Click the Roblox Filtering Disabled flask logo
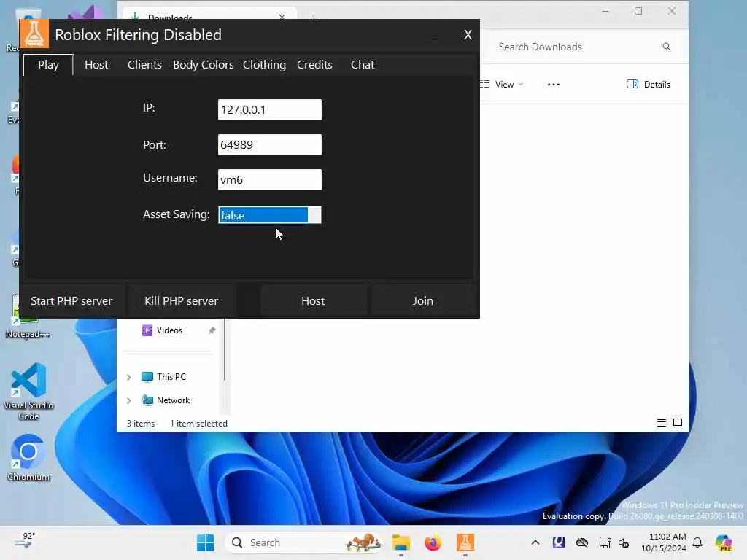This screenshot has height=560, width=747. point(34,34)
